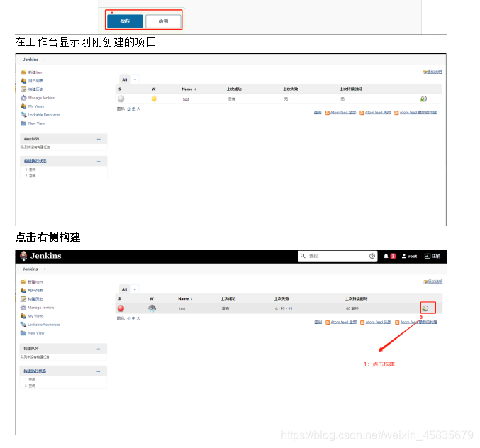Viewport: 480px width, 448px height.
Task: Click the red notification count badge 2
Action: tap(393, 256)
